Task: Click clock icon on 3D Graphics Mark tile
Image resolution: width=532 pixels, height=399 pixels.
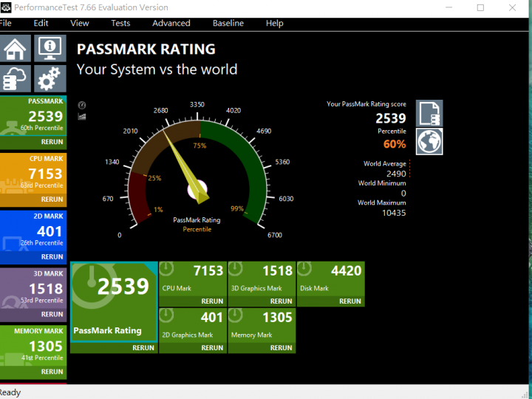Action: coord(236,269)
